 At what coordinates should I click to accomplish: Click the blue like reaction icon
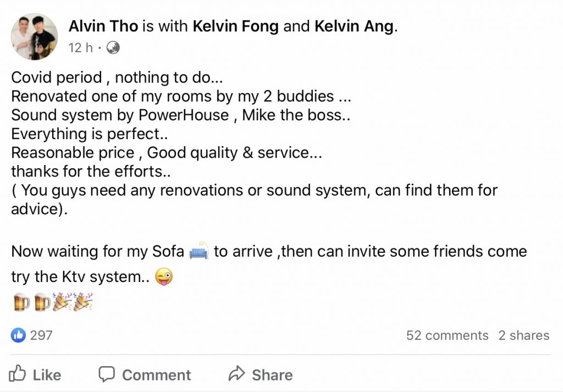click(18, 335)
